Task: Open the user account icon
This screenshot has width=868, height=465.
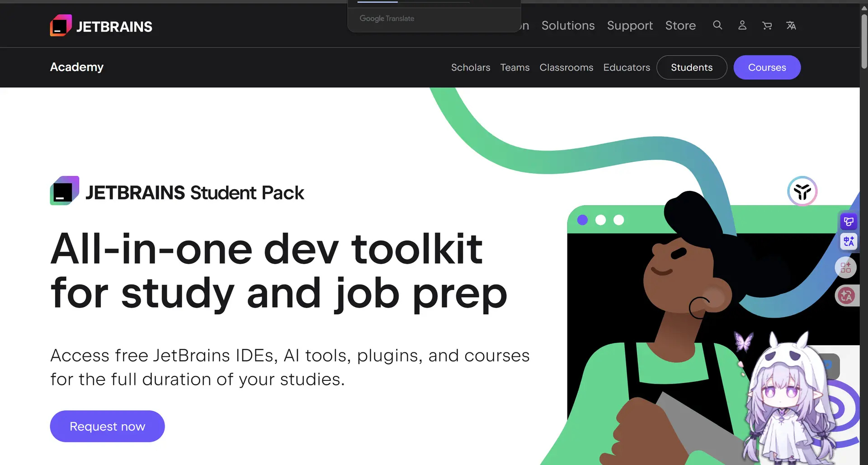Action: pyautogui.click(x=742, y=25)
